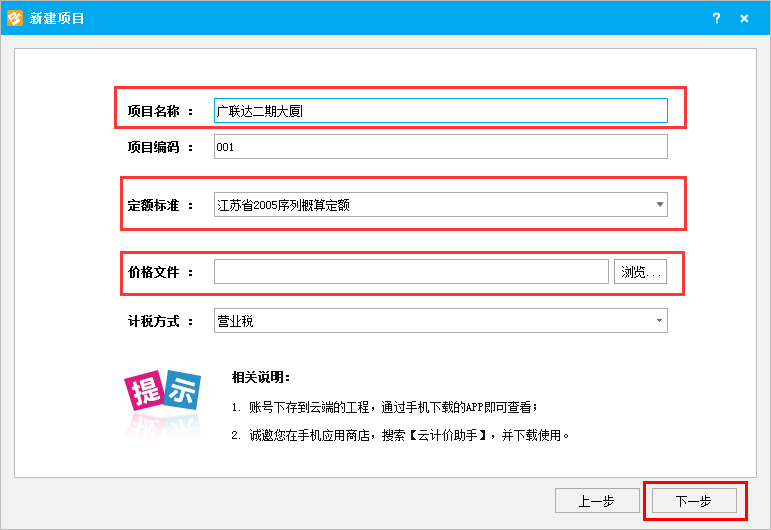Click the app logo icon in title bar

[15, 18]
